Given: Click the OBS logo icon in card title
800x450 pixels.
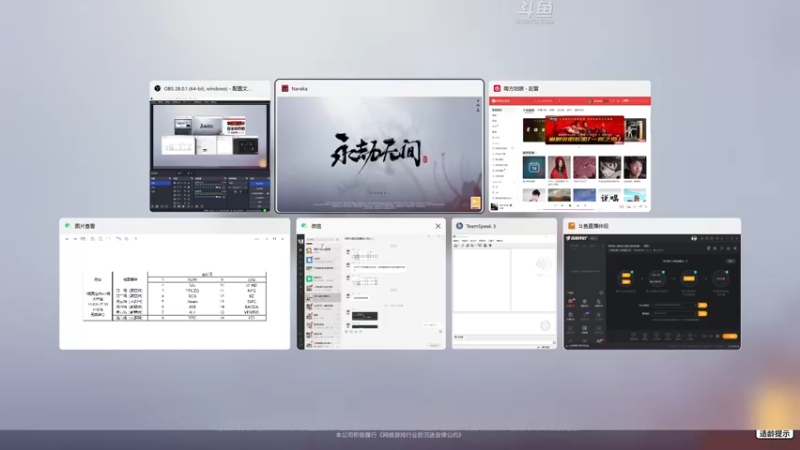Looking at the screenshot, I should click(x=157, y=88).
